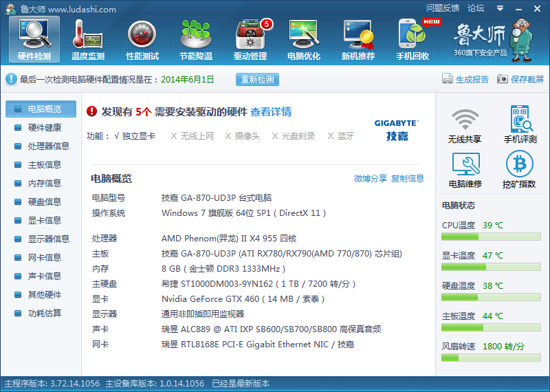The image size is (550, 392).
Task: Open 无线共享 WiFi sharing
Action: pos(465,126)
